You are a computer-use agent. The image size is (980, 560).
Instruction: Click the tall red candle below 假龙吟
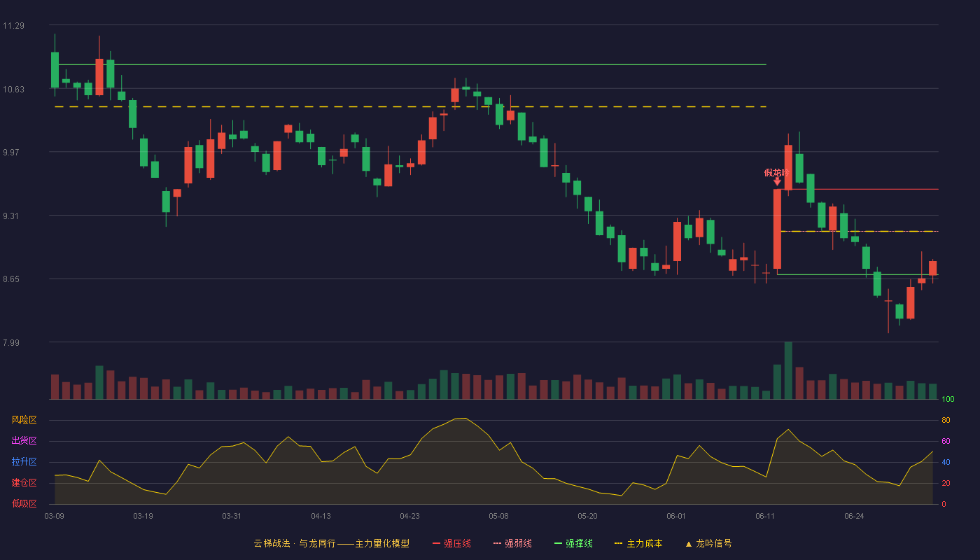[777, 229]
